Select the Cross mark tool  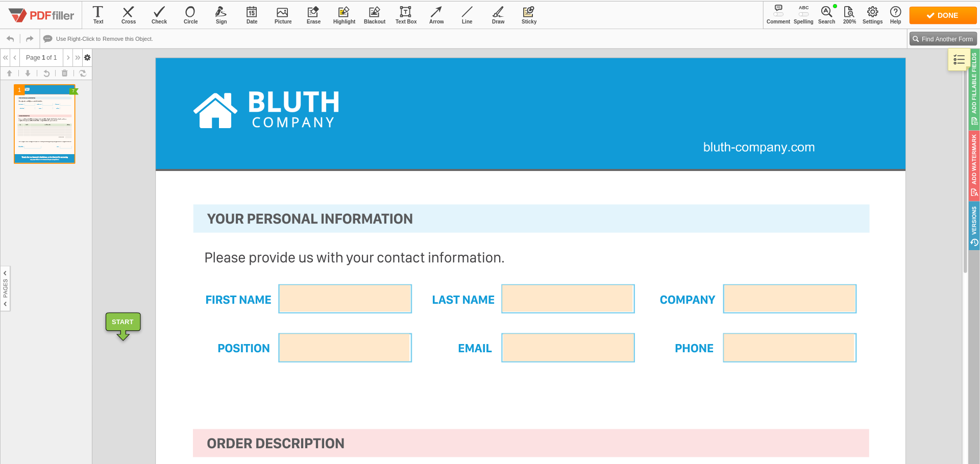(x=129, y=15)
